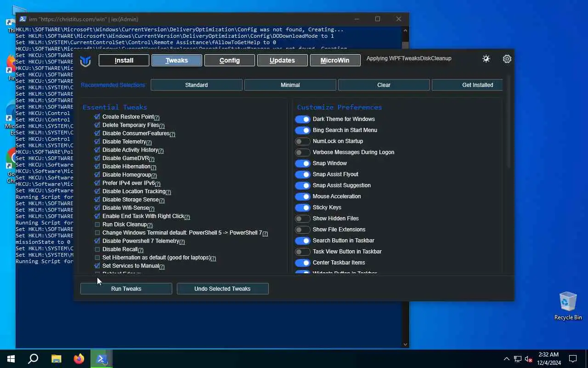
Task: Toggle Sticky Keys switch
Action: (303, 207)
